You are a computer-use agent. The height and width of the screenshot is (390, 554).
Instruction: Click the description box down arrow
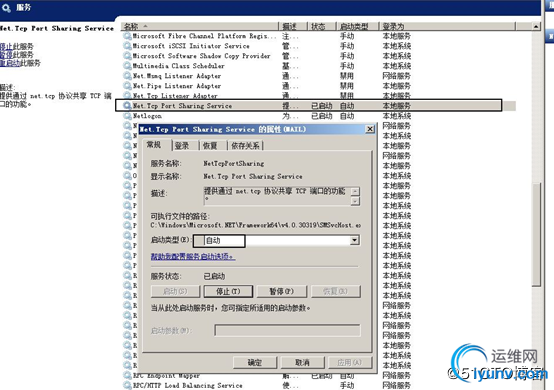[x=355, y=201]
